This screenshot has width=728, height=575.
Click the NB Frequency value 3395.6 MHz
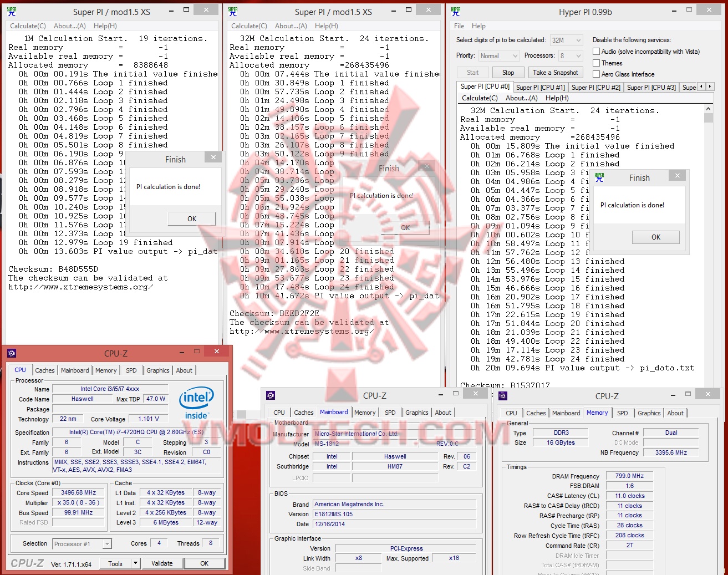[x=671, y=452]
